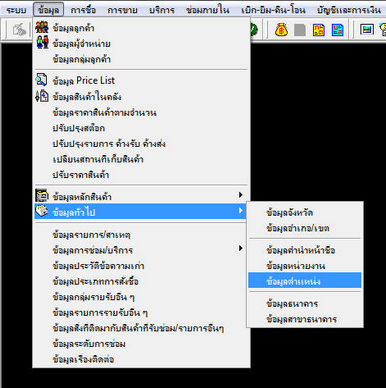Viewport: 386px width, 388px height.
Task: Choose ข้อมูลสินค้าในคลัง from the menu
Action: 141,97
